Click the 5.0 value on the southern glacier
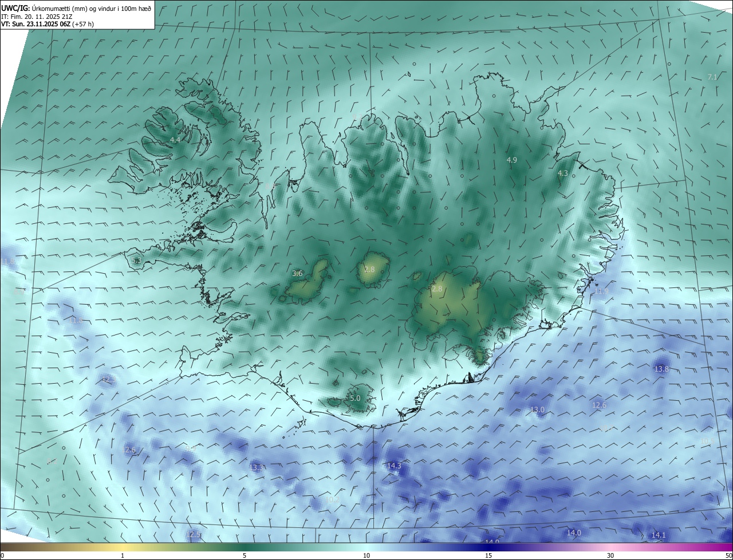The height and width of the screenshot is (560, 733). point(354,398)
